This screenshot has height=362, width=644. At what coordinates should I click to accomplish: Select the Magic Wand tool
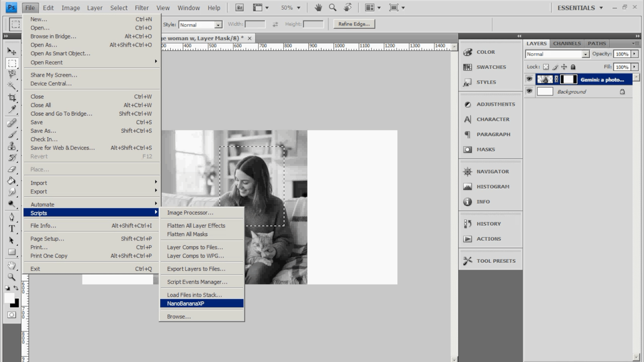[x=12, y=86]
